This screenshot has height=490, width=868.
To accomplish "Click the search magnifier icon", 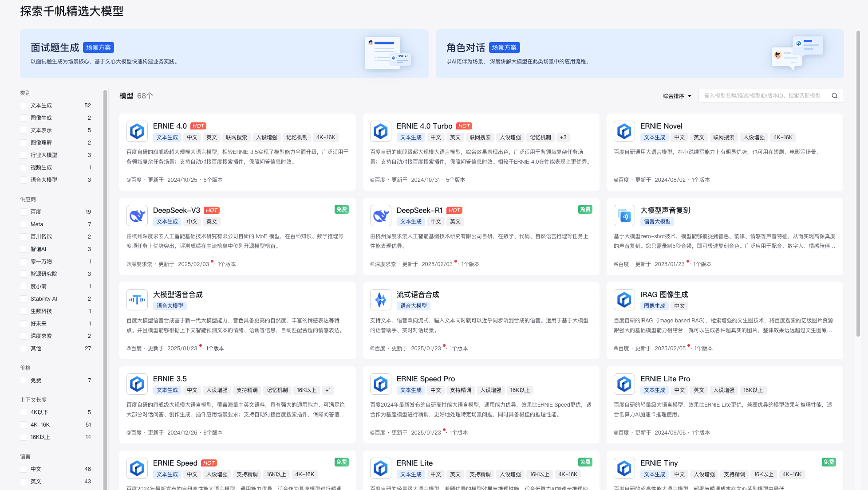I will 834,96.
